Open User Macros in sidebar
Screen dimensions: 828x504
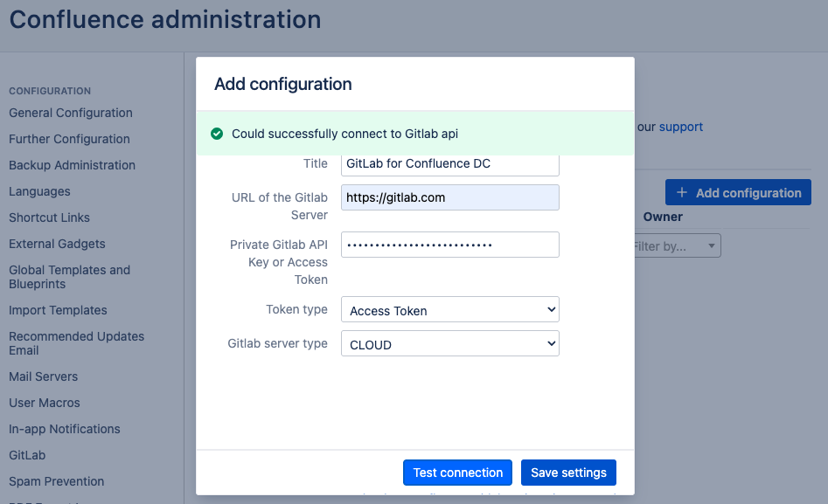pos(45,403)
